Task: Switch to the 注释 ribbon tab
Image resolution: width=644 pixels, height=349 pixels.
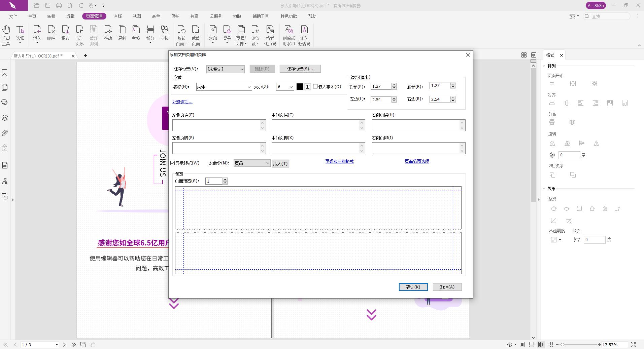Action: pyautogui.click(x=118, y=16)
